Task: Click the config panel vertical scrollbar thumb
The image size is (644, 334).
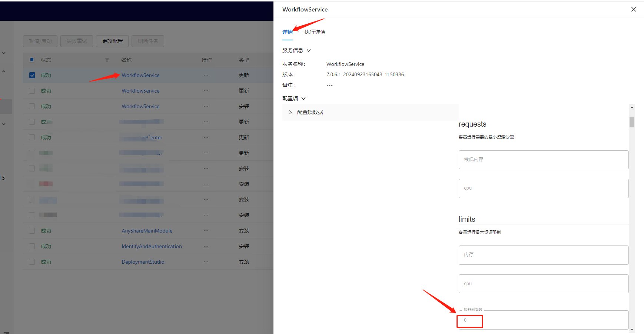Action: tap(632, 122)
